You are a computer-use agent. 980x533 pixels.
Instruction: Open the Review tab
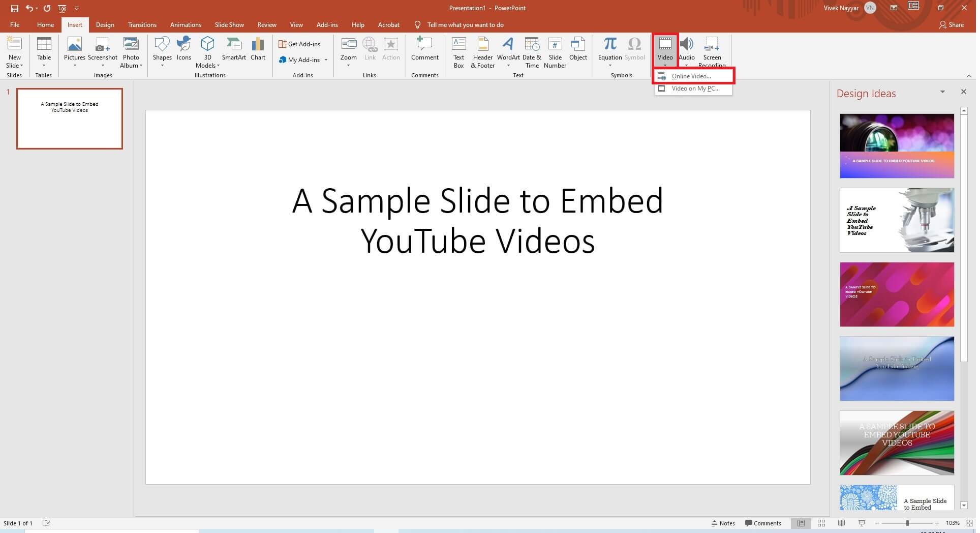click(x=267, y=25)
